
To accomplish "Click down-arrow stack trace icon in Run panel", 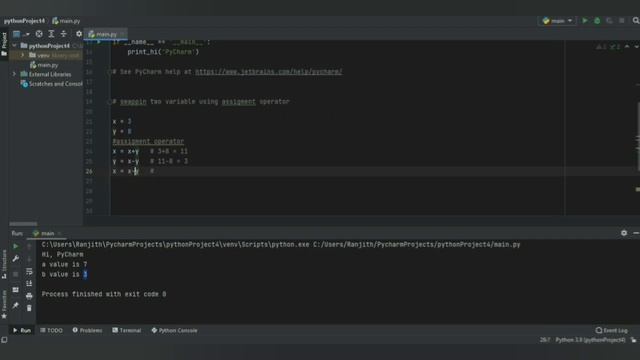I will coord(29,259).
